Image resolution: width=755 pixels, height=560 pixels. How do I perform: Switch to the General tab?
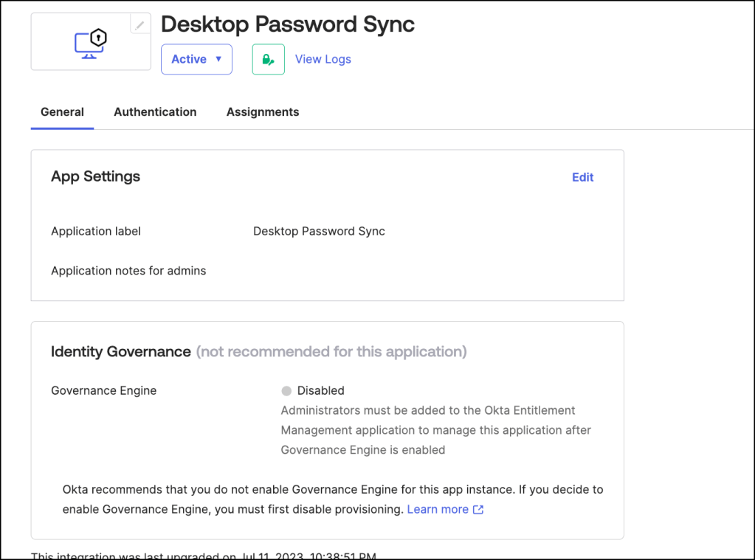point(62,112)
